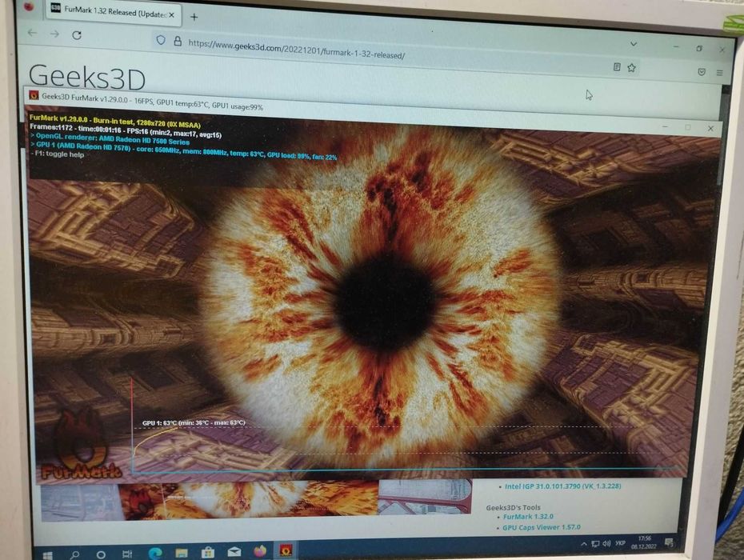Viewport: 744px width, 560px height.
Task: Open the GPU Caps Viewer 1.57.0 link
Action: point(542,527)
